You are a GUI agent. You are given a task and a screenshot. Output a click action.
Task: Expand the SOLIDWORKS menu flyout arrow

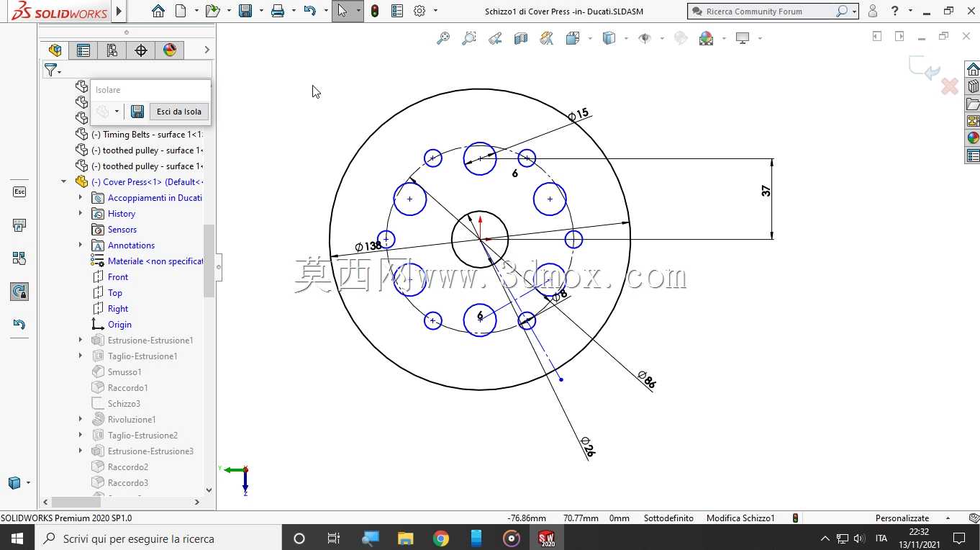pyautogui.click(x=119, y=11)
